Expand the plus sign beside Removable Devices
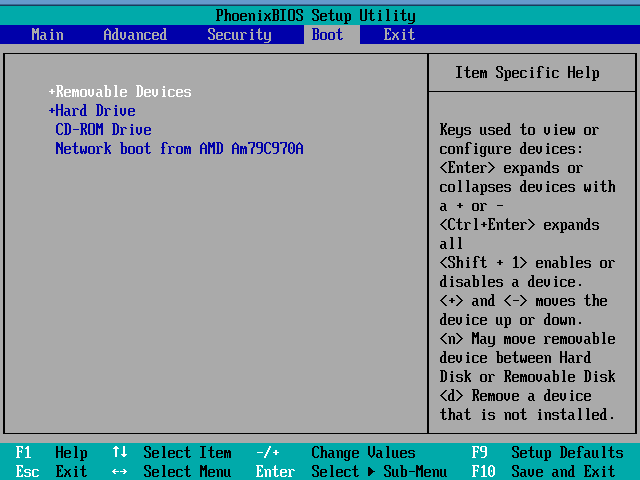The height and width of the screenshot is (480, 640). click(52, 92)
